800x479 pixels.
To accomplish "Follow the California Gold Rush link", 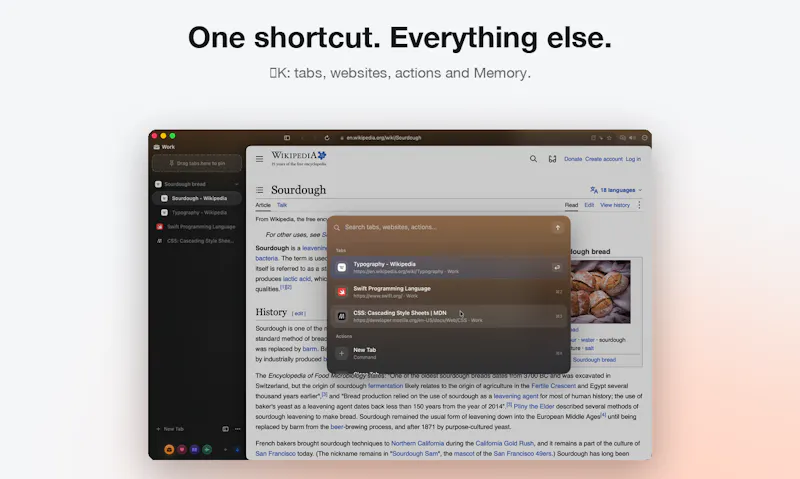I will click(x=505, y=444).
